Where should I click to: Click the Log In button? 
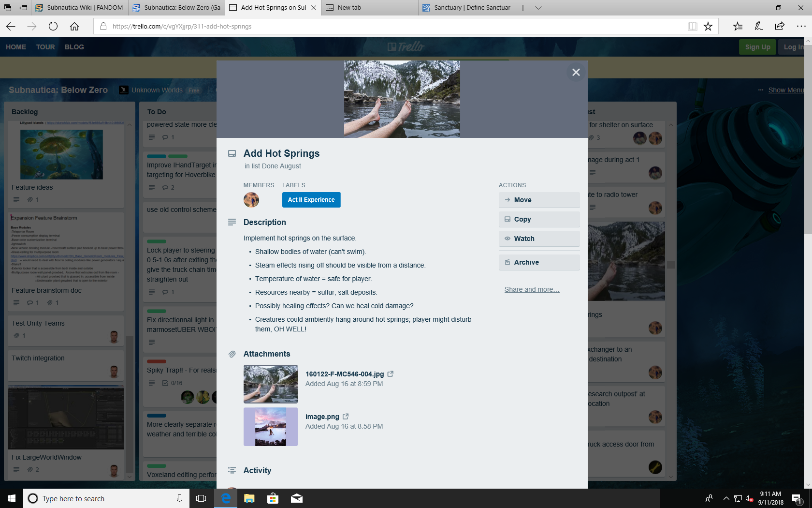(x=792, y=47)
